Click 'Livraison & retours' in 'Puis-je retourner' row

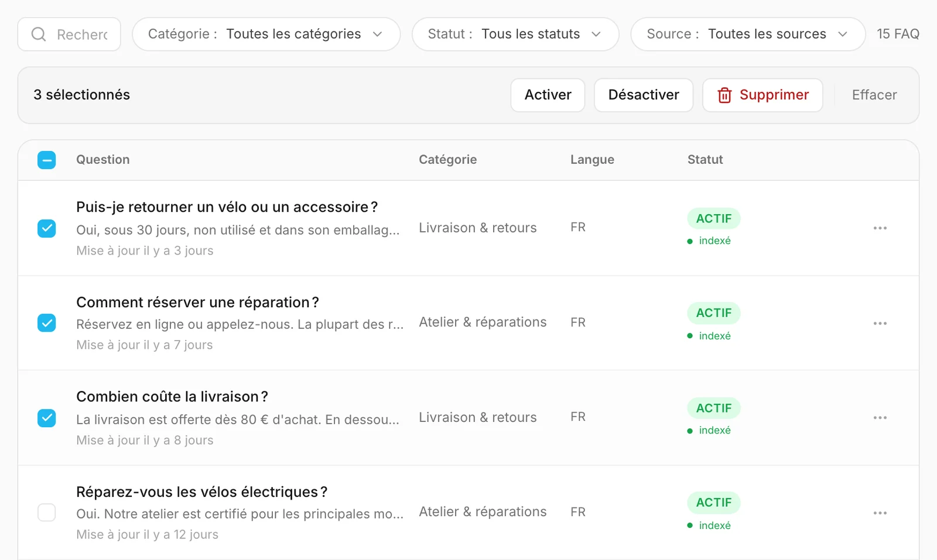click(477, 228)
